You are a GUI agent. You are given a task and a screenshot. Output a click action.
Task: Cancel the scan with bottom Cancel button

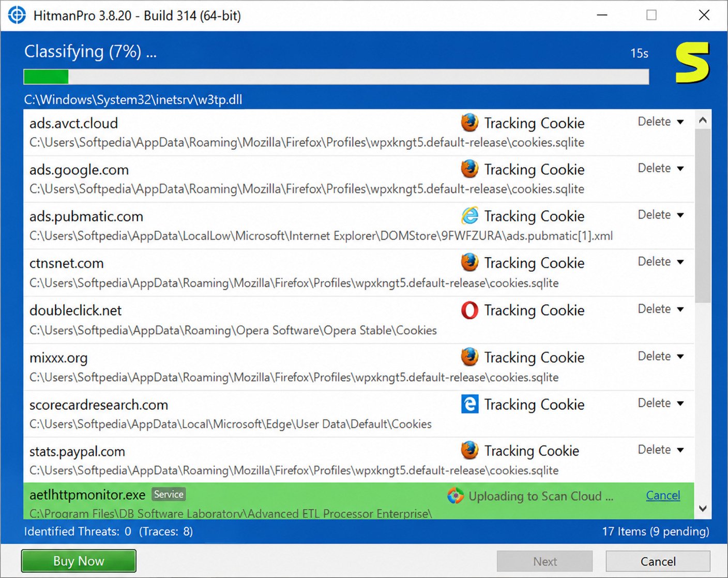pos(658,561)
